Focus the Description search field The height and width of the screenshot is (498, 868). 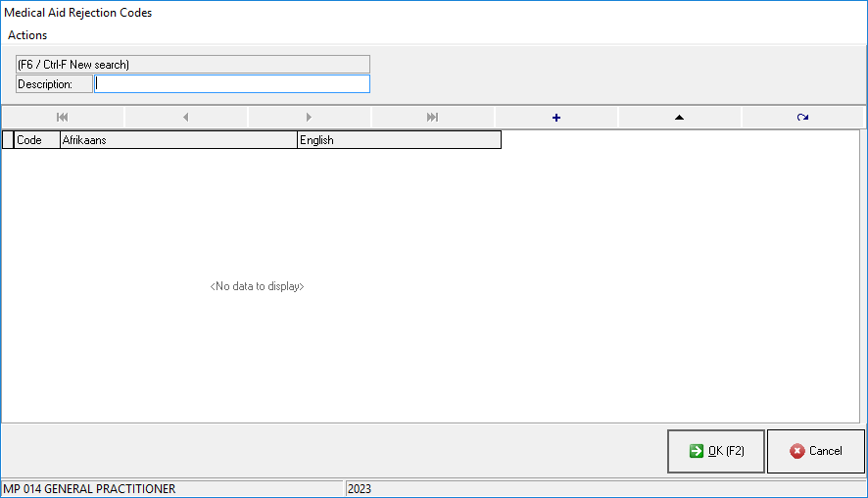pyautogui.click(x=232, y=84)
